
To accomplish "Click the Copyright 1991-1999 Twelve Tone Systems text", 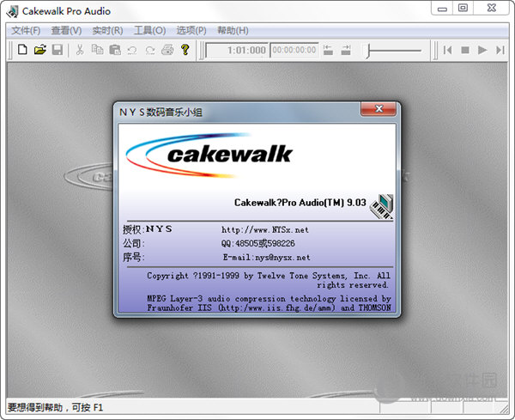I will (269, 280).
